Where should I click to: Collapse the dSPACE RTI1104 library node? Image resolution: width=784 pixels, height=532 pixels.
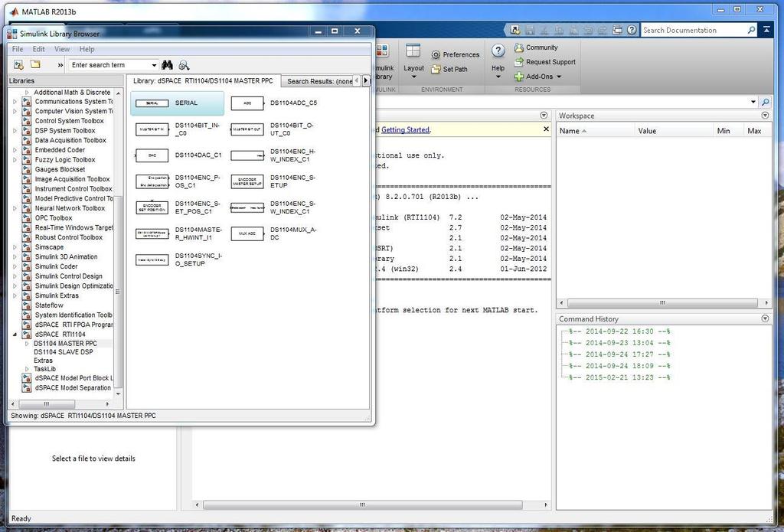15,335
